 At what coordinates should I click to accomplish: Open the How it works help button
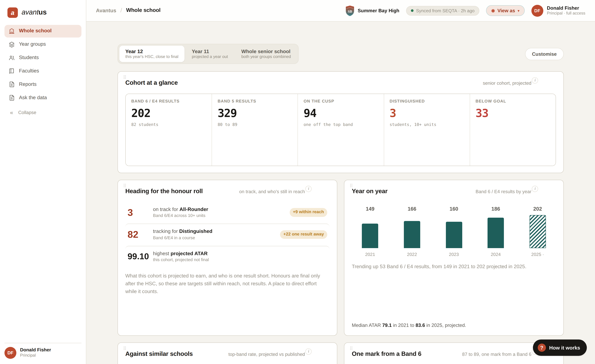[559, 348]
